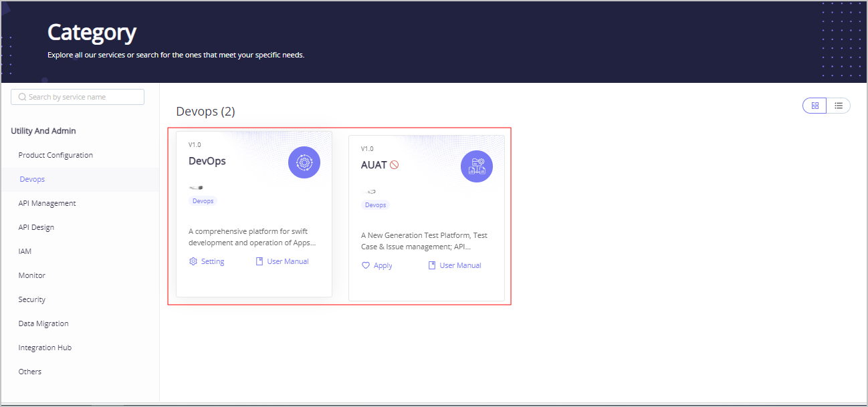Image resolution: width=868 pixels, height=407 pixels.
Task: Click the search magnifier icon
Action: click(22, 97)
